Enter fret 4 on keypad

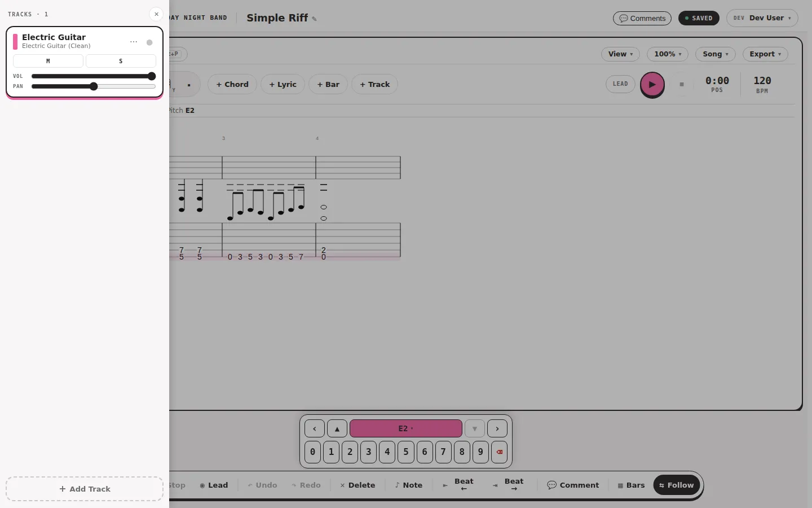(387, 452)
